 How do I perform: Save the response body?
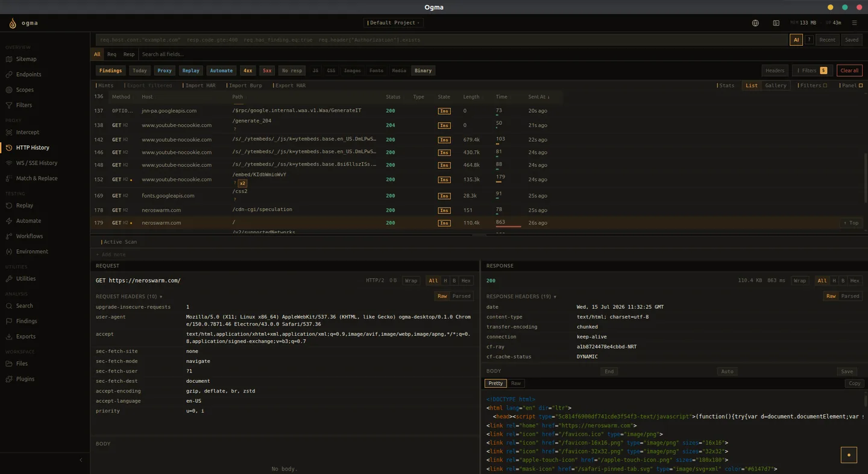click(847, 371)
